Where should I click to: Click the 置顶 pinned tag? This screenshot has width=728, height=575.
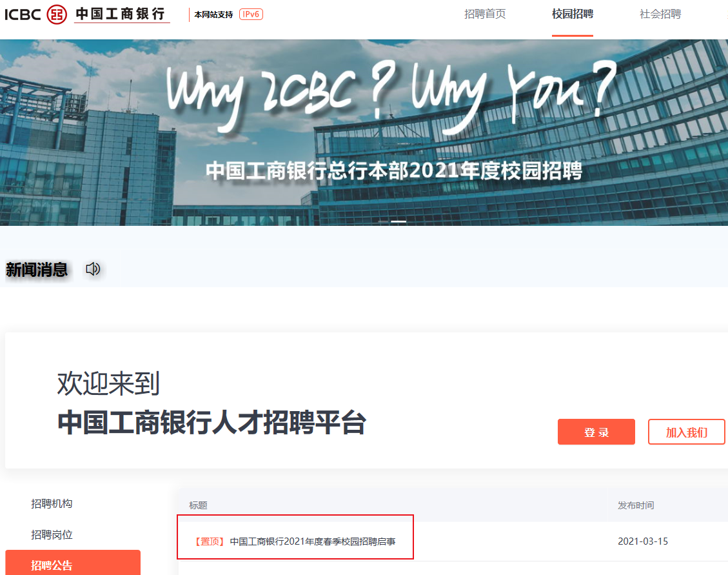pyautogui.click(x=210, y=541)
